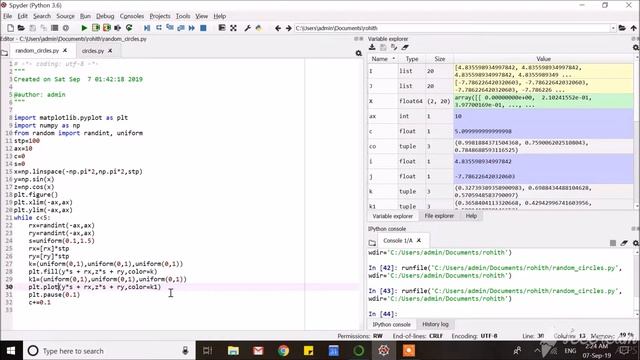Open the Search menu
The height and width of the screenshot is (360, 640).
[x=42, y=16]
